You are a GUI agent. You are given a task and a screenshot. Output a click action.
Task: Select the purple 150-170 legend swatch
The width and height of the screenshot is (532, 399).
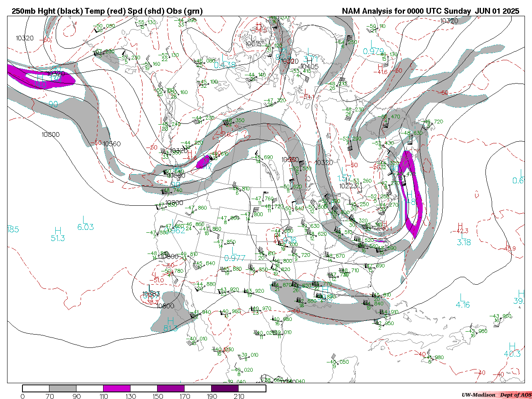pos(171,389)
